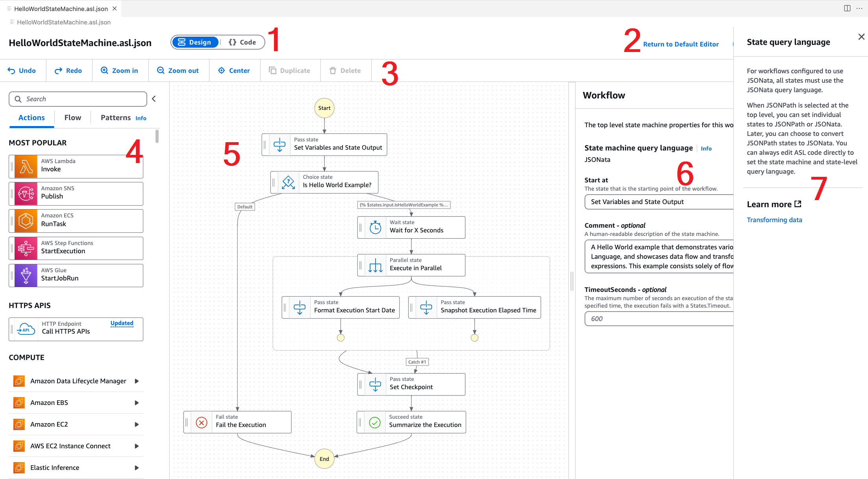Toggle the split editor layout icon

pyautogui.click(x=846, y=8)
